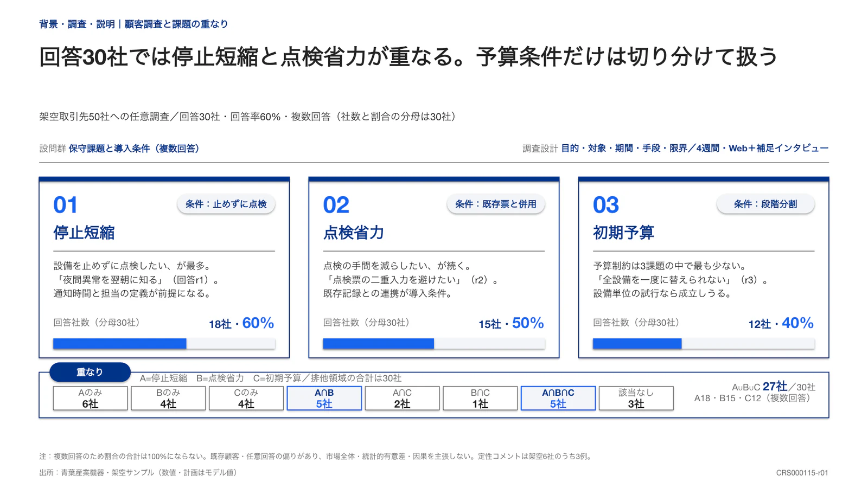868x488 pixels.
Task: Select the '該当なし 3社' box
Action: (636, 398)
